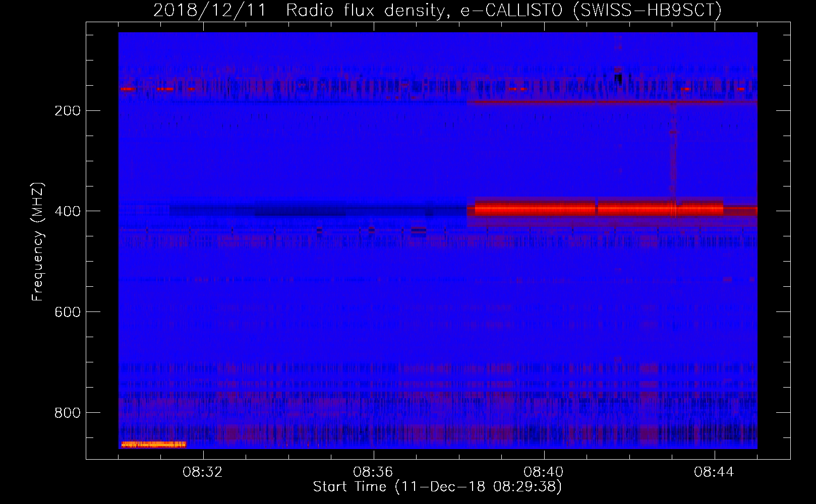Click the 800 frequency tick label
The image size is (816, 504).
click(68, 413)
